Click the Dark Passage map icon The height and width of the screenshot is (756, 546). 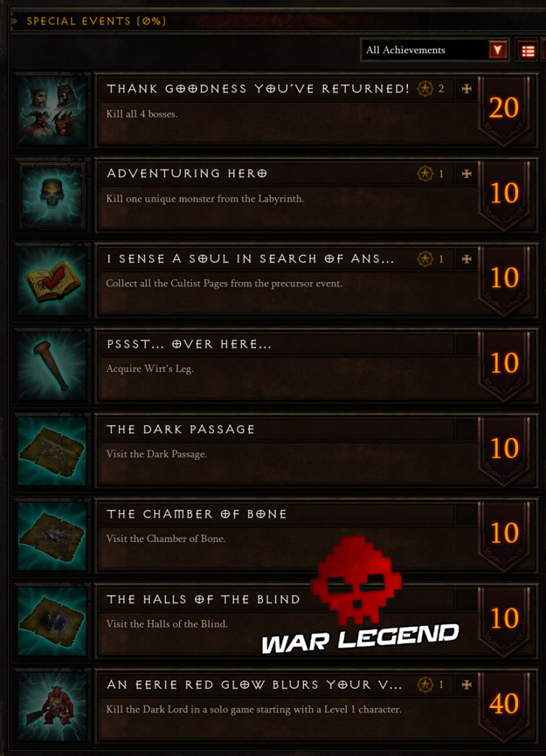pyautogui.click(x=52, y=451)
